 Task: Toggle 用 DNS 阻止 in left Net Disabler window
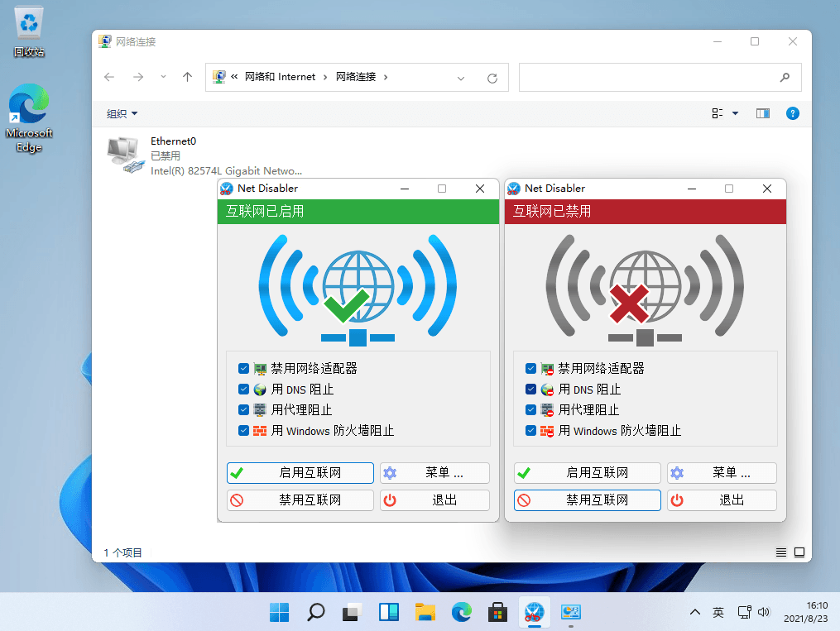pyautogui.click(x=244, y=389)
